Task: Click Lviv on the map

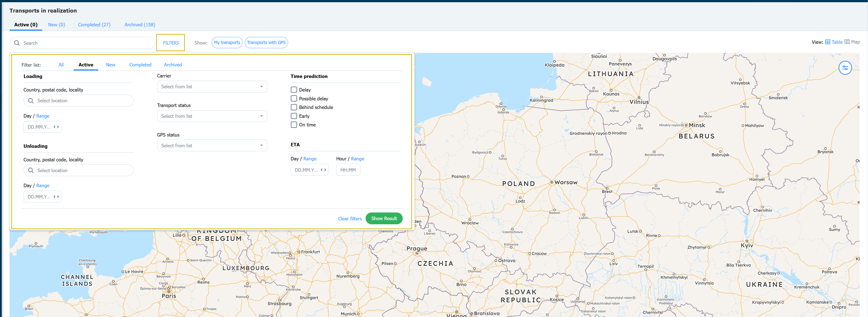Action: pyautogui.click(x=614, y=264)
